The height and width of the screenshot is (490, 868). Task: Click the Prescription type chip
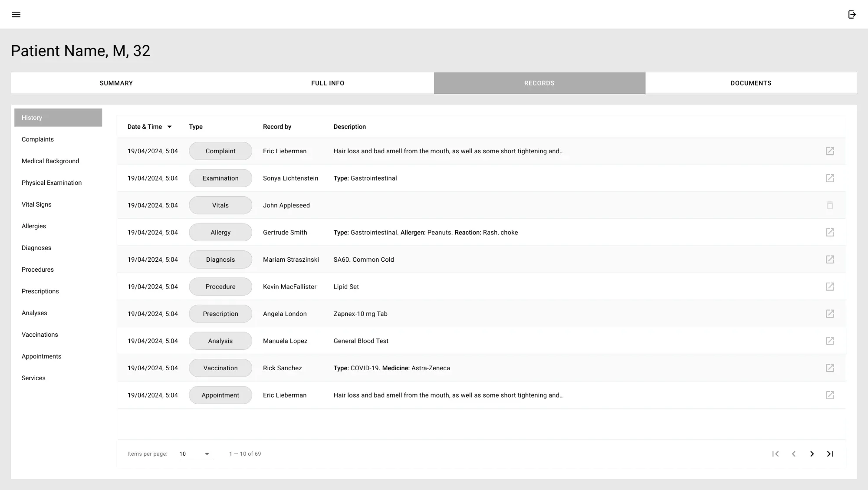(x=220, y=314)
